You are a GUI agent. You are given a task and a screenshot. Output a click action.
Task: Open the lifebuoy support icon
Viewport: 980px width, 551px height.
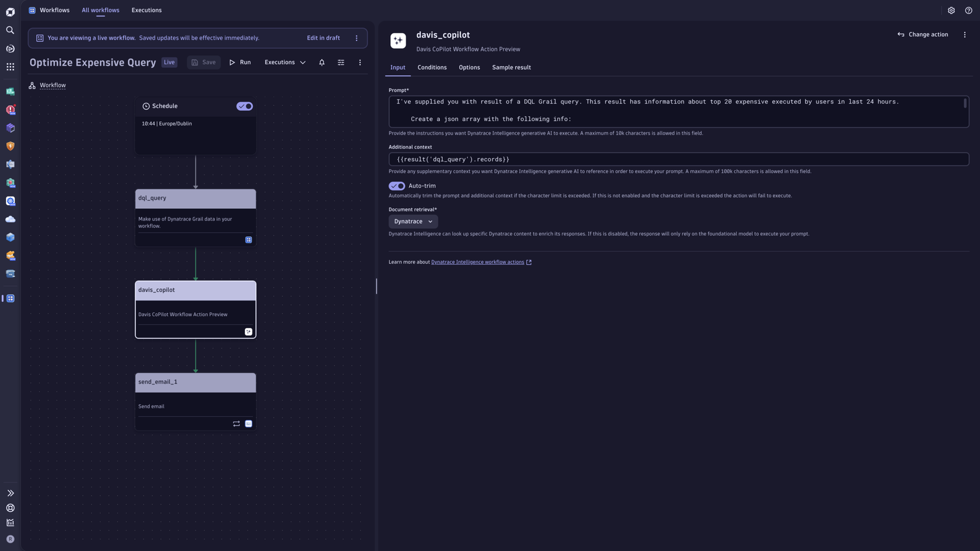coord(10,508)
